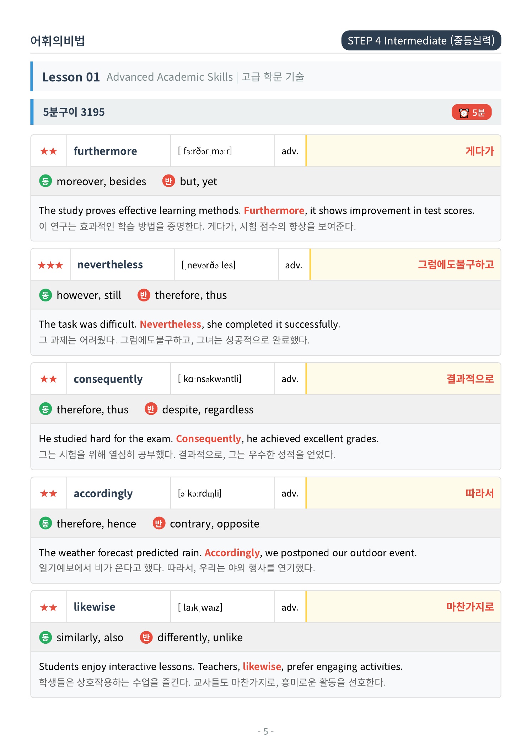The width and height of the screenshot is (532, 756).
Task: Click the headword 'furthermore'
Action: tap(105, 151)
